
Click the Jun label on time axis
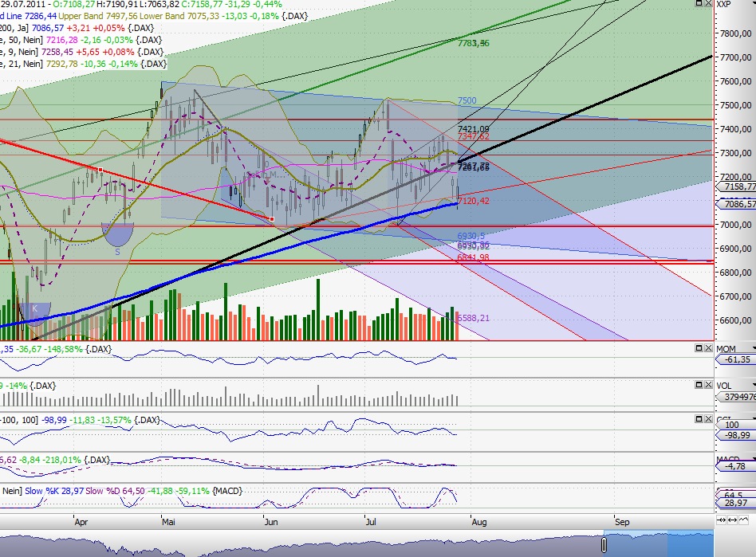pyautogui.click(x=271, y=522)
